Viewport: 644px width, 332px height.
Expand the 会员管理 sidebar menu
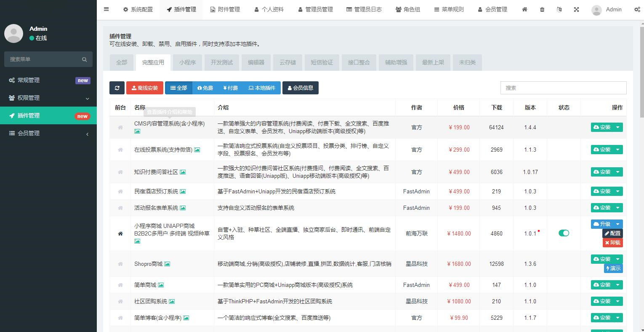[x=48, y=133]
